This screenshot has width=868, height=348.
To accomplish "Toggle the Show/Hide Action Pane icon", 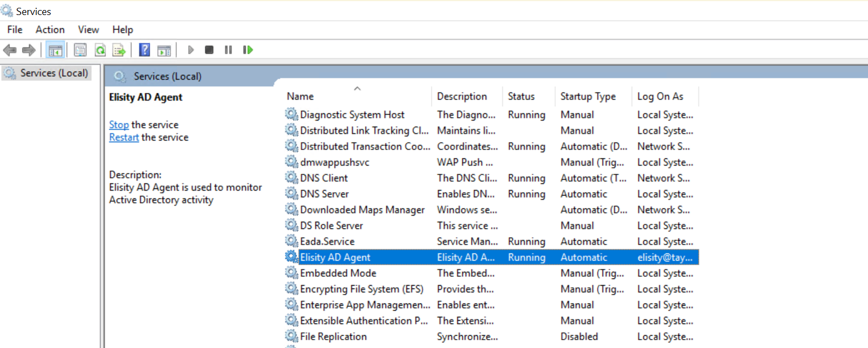I will point(164,50).
